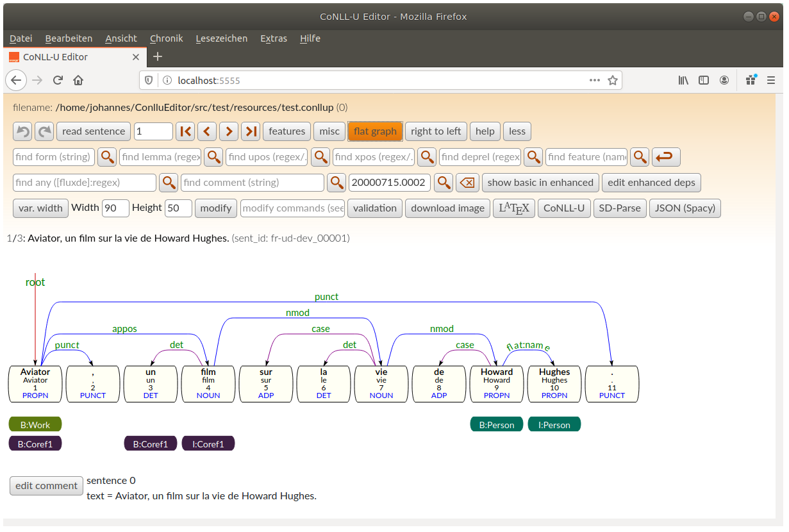The image size is (789, 532).
Task: Open the Datei menu
Action: (21, 38)
